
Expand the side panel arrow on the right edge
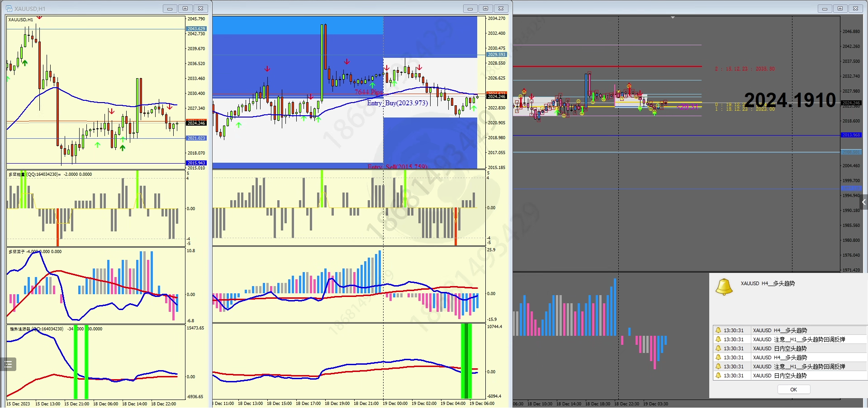863,202
